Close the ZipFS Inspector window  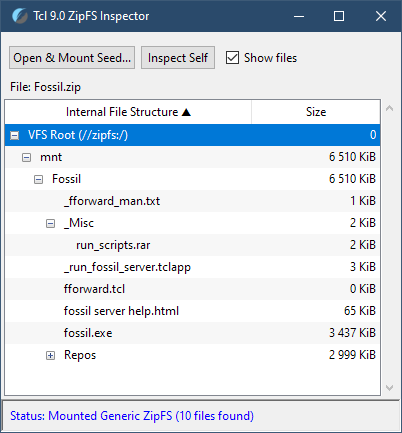pos(381,16)
